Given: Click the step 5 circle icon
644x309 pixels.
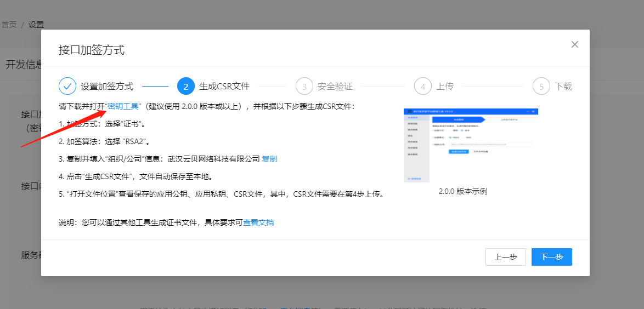Looking at the screenshot, I should (541, 86).
